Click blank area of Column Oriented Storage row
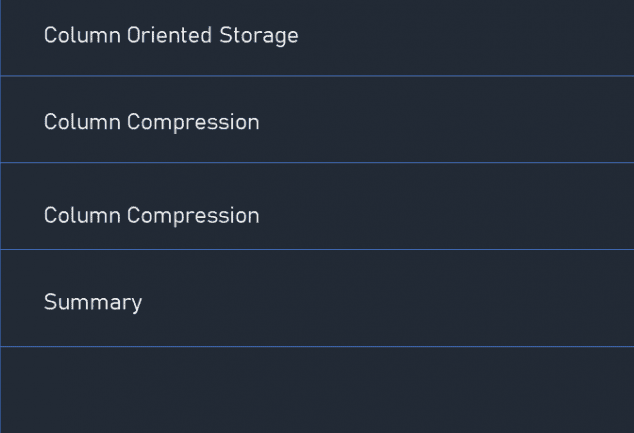 click(465, 38)
